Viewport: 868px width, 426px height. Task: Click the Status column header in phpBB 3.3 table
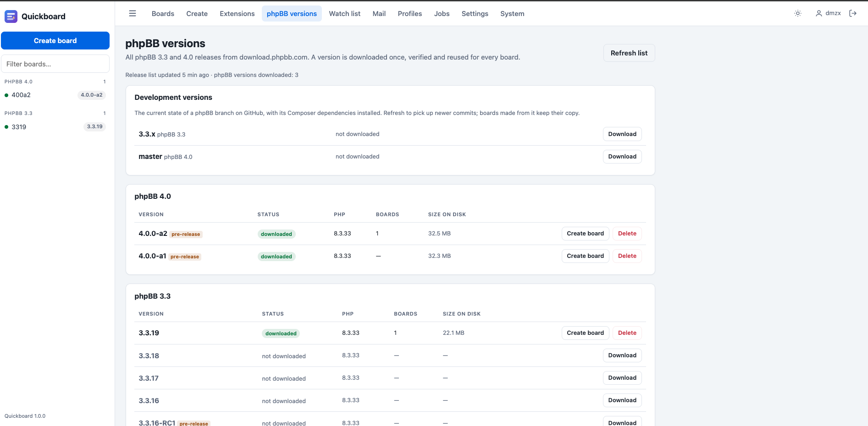coord(273,314)
